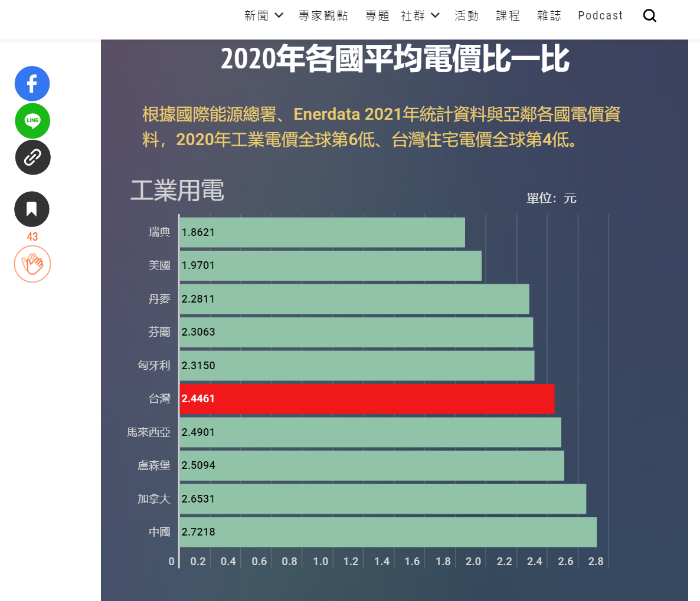Open the 活動 menu item

pos(466,15)
